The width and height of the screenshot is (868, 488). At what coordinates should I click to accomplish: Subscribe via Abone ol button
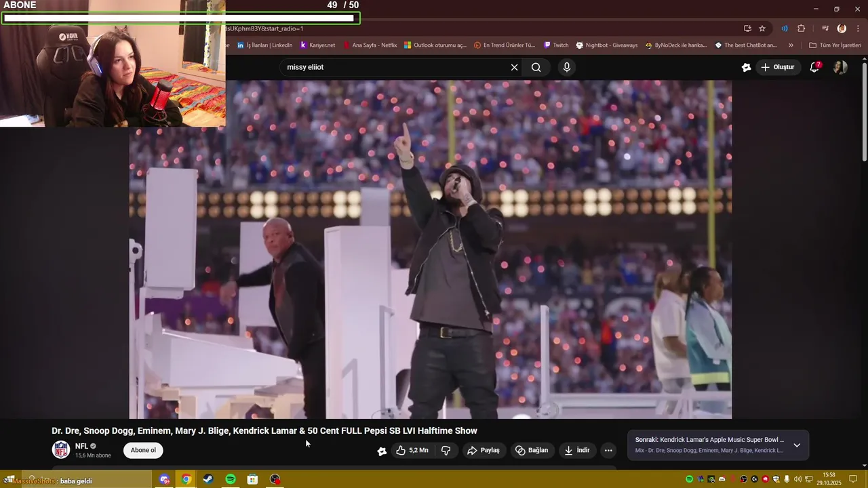coord(143,450)
